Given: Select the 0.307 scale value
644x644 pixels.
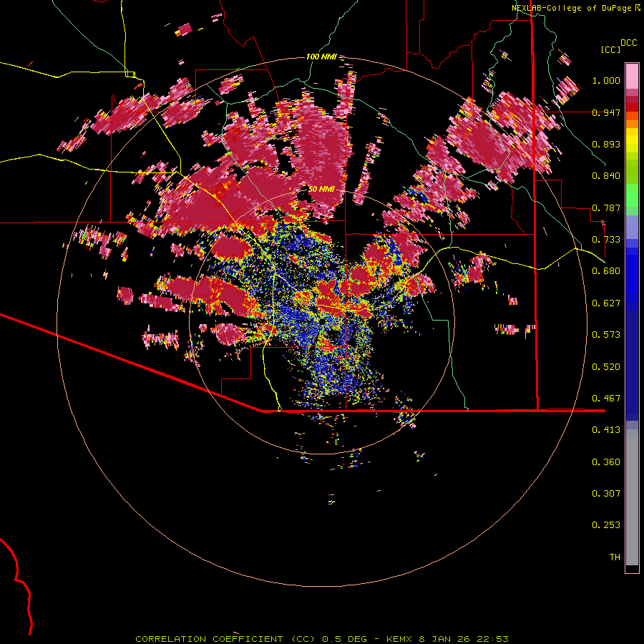Looking at the screenshot, I should point(606,494).
